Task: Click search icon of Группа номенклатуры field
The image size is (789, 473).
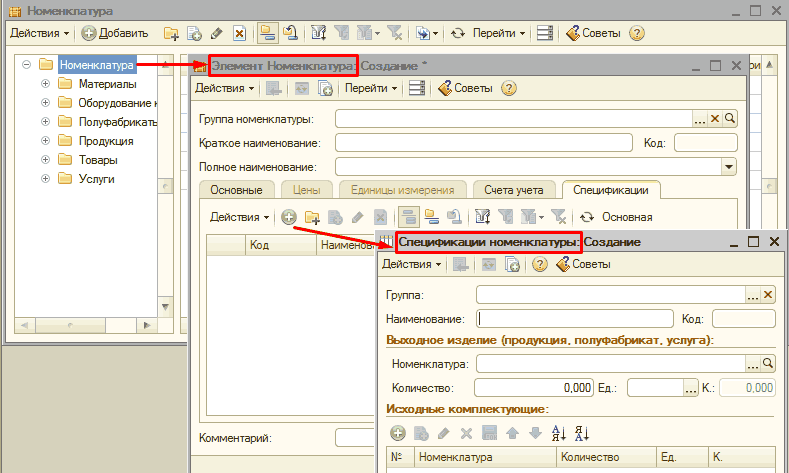Action: tap(730, 119)
